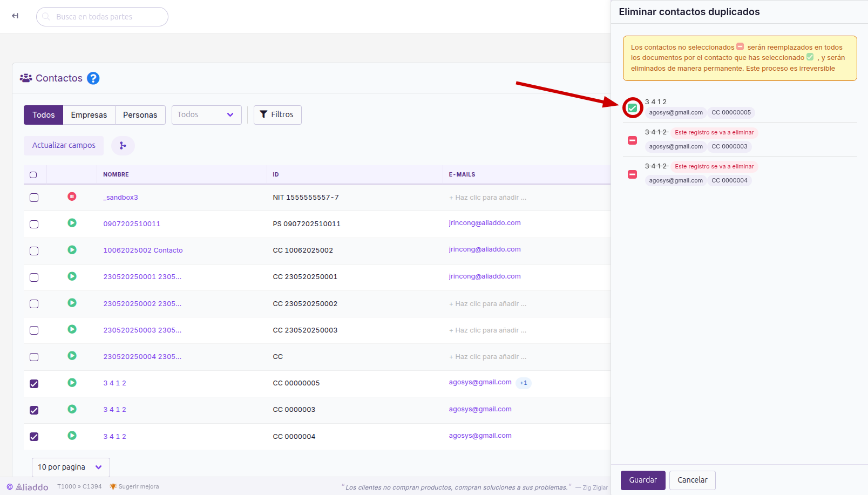Click active status icon for CC 00000005 row
Screen dimensions: 868x495
point(72,382)
